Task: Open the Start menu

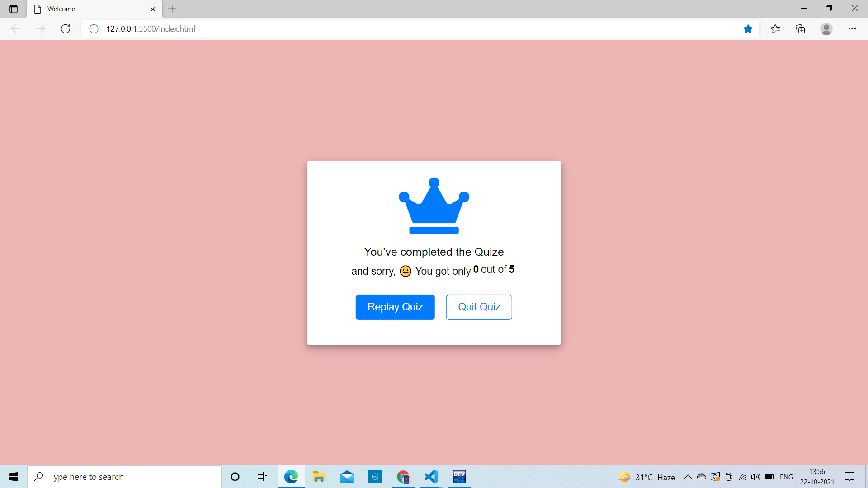Action: 13,477
